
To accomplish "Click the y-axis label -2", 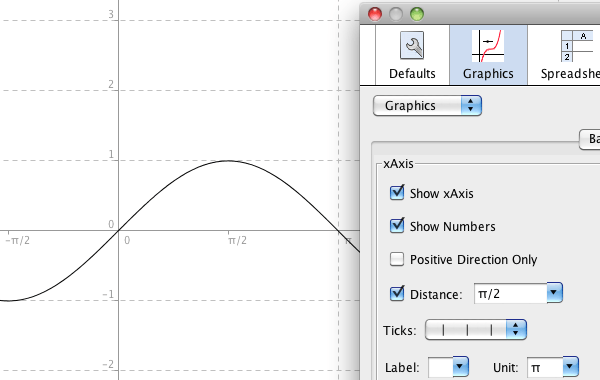I will (x=108, y=364).
